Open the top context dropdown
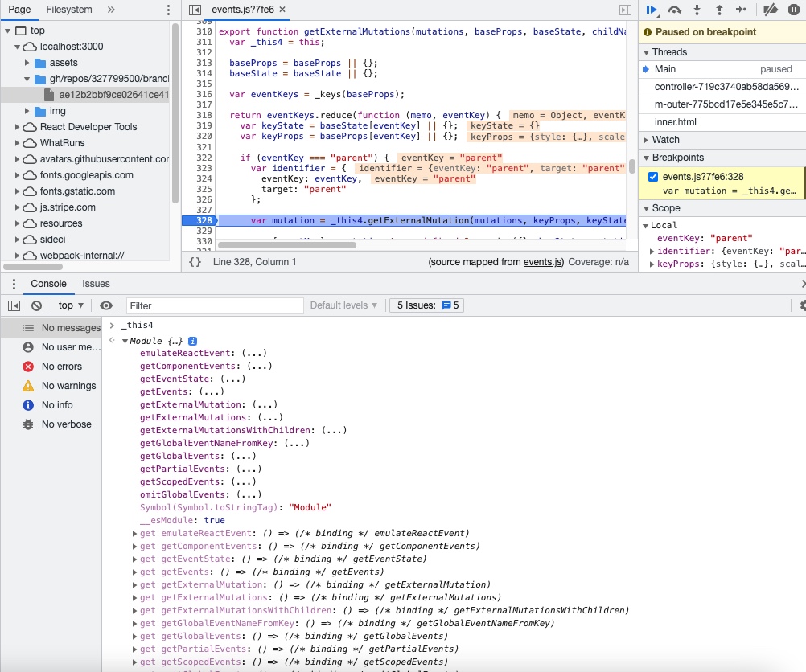 (71, 305)
